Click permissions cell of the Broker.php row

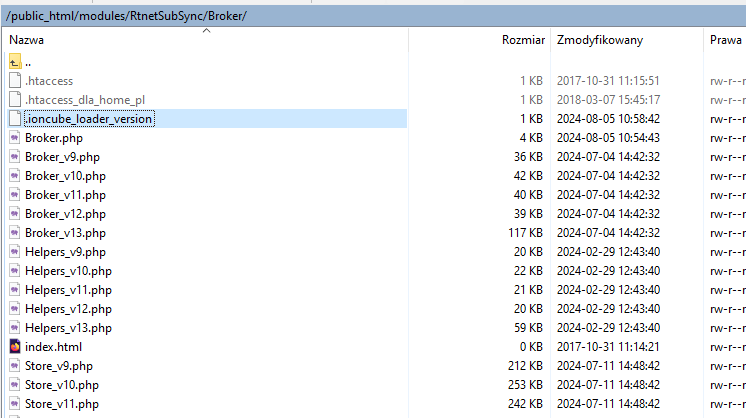tap(727, 138)
